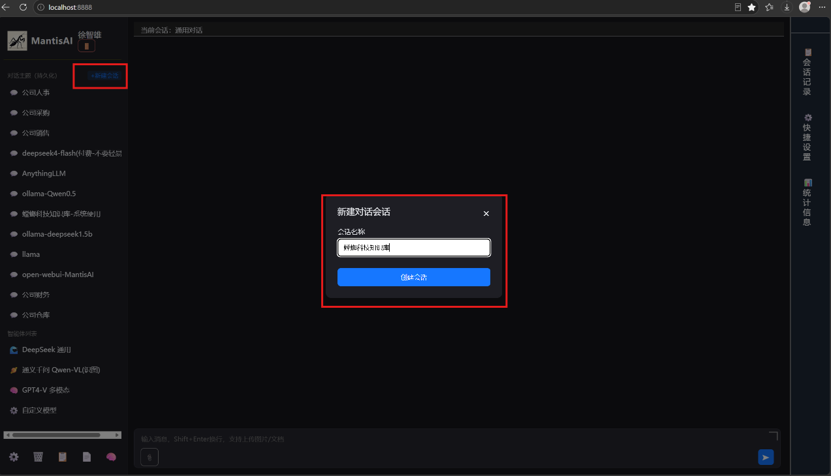Click the sidebar horizontal scrollbar thumb
The width and height of the screenshot is (831, 476).
click(56, 435)
